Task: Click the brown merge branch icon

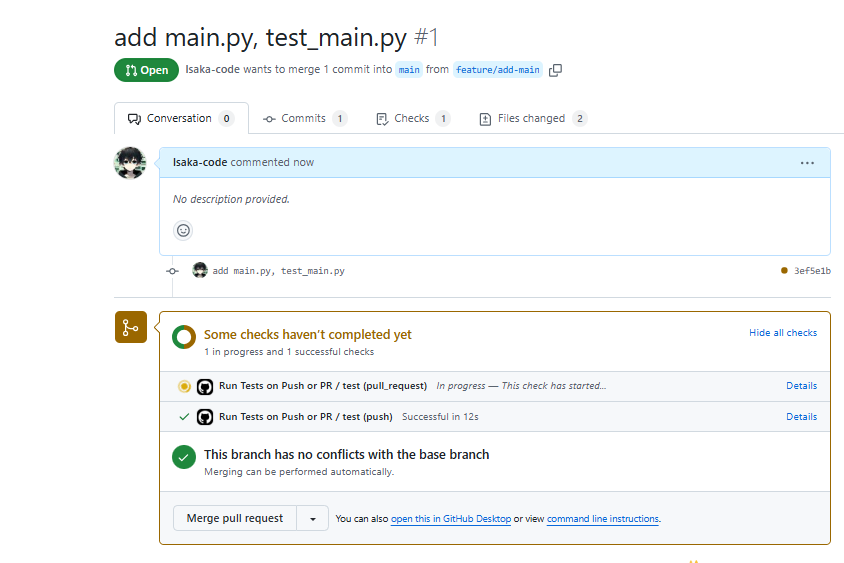Action: click(x=131, y=327)
